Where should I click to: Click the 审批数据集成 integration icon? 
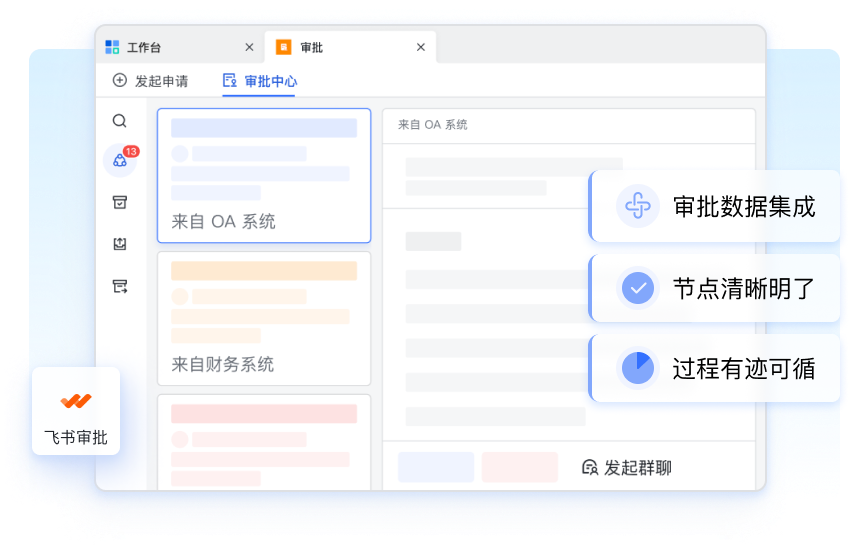638,206
